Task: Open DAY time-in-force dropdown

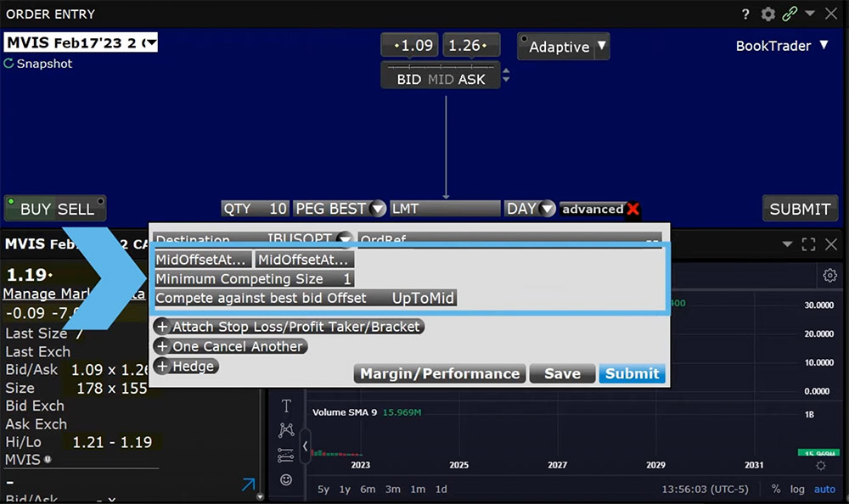Action: 548,209
